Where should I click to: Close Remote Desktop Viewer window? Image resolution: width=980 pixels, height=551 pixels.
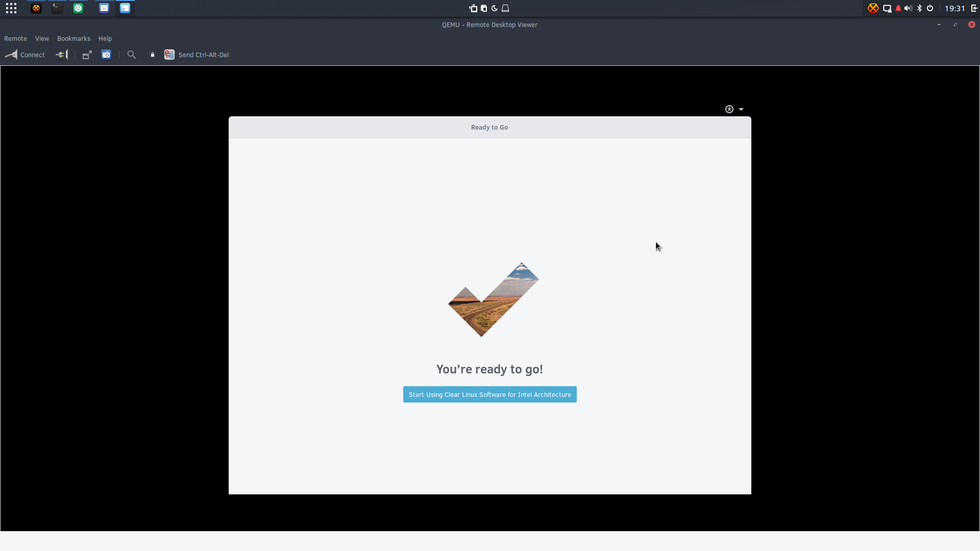point(972,24)
